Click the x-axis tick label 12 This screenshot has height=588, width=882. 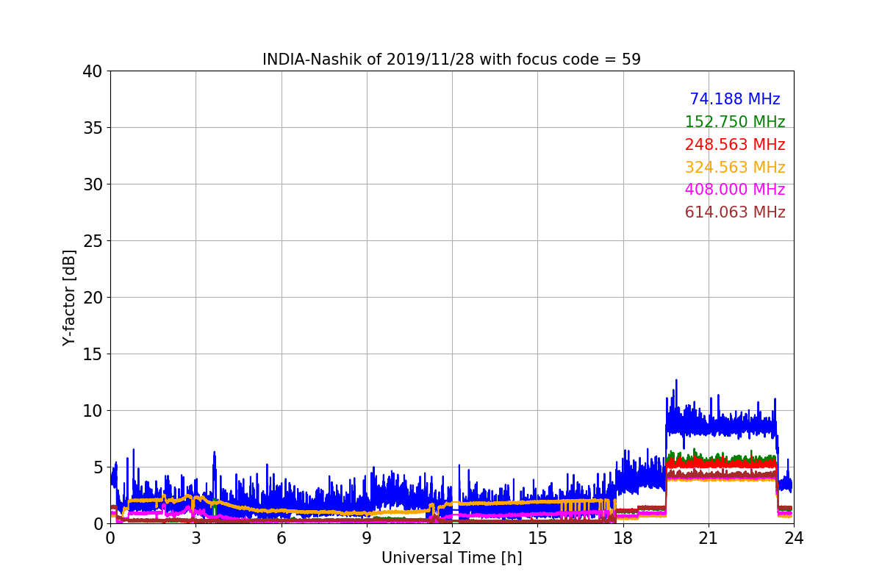[x=452, y=538]
